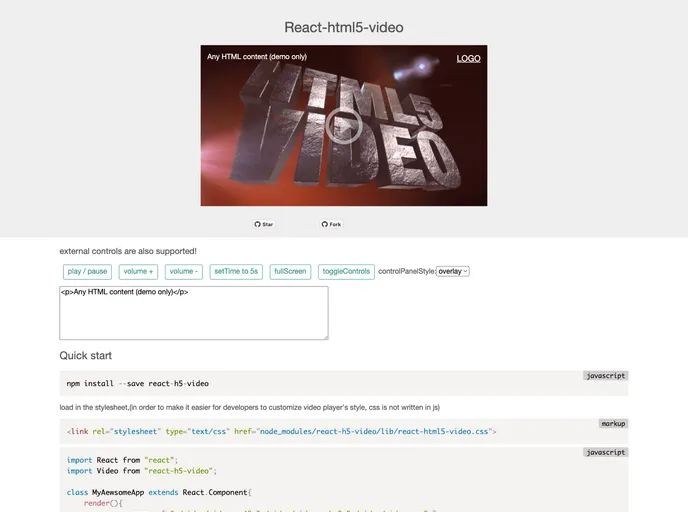Click the 'import Video from' code line
Screen dimensions: 688x512
(x=142, y=471)
